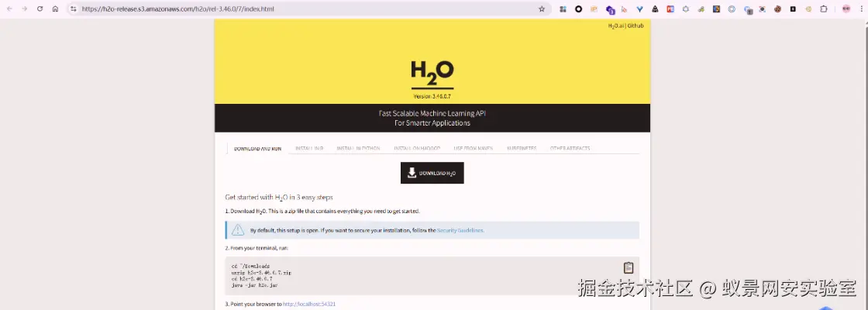The width and height of the screenshot is (868, 310).
Task: Click the browser back arrow
Action: [x=9, y=9]
